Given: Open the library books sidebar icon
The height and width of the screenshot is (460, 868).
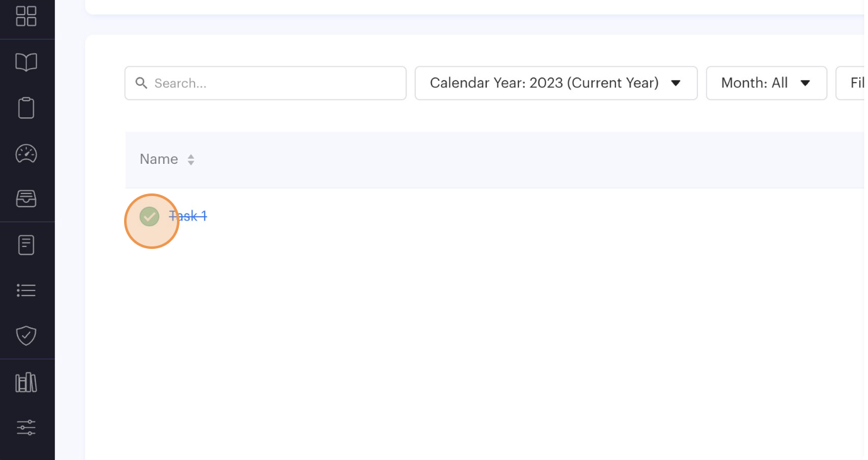Looking at the screenshot, I should point(26,382).
